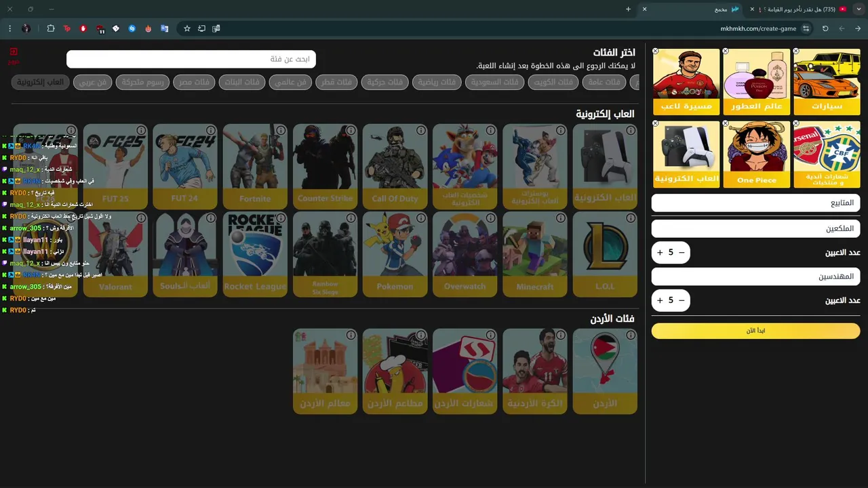Switch to the YouTube (735) browser tab
868x488 pixels.
click(803, 9)
